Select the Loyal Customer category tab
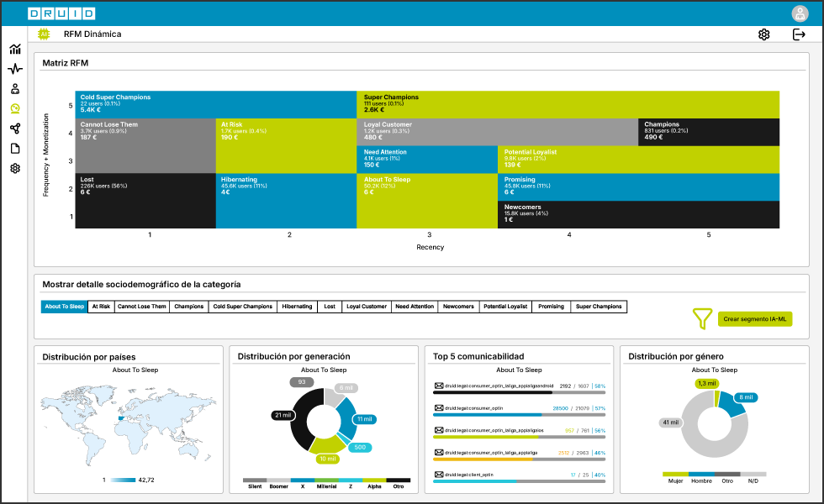824x504 pixels. pos(367,307)
